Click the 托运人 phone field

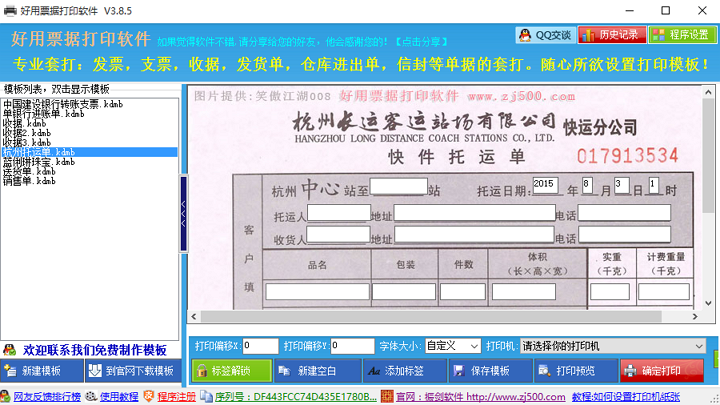[624, 213]
